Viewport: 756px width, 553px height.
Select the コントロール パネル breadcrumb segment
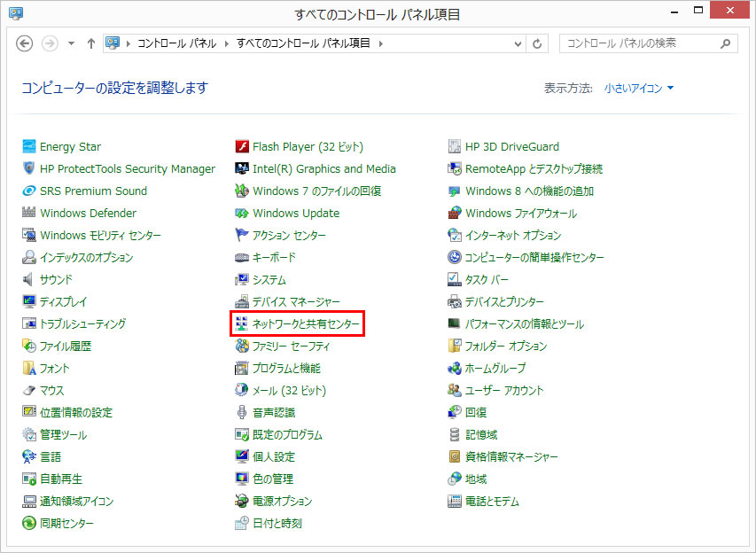(177, 43)
